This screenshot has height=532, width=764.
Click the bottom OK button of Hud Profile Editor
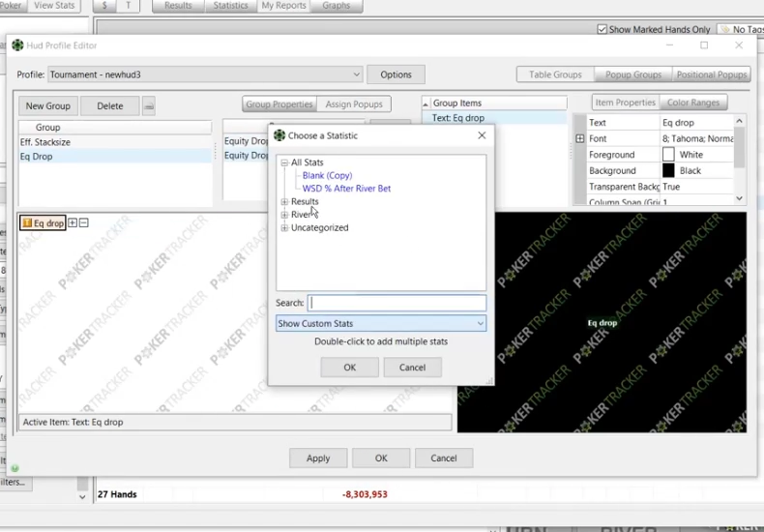click(381, 458)
